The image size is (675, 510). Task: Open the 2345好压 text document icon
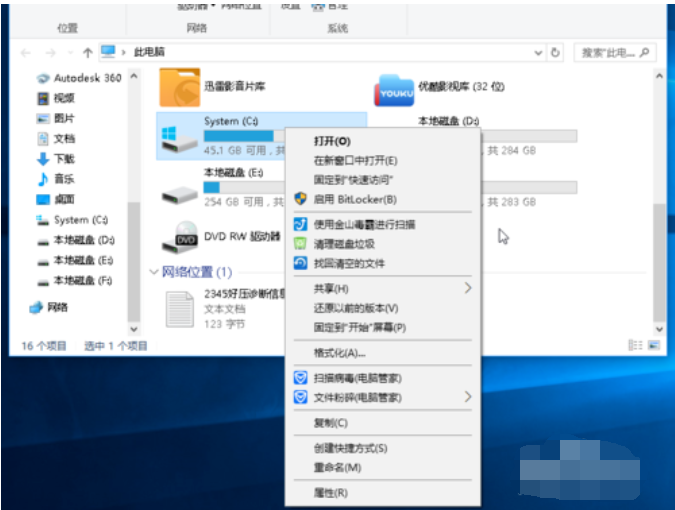pyautogui.click(x=179, y=310)
